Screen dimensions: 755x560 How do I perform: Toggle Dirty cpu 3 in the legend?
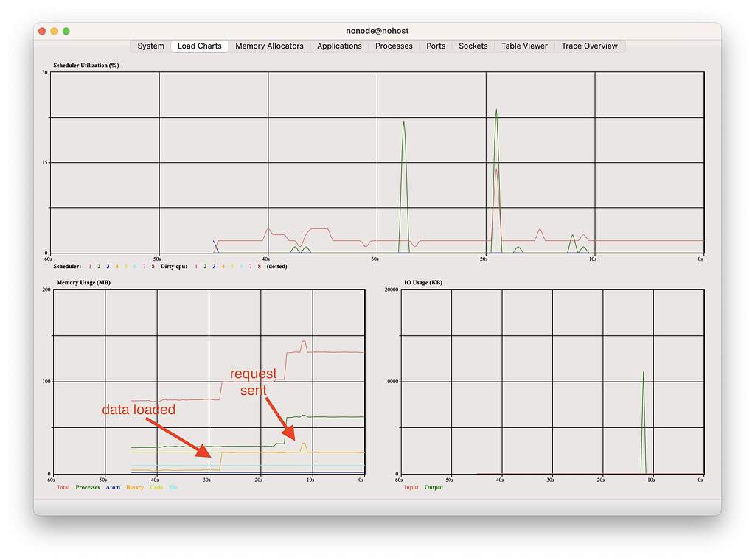pyautogui.click(x=214, y=266)
